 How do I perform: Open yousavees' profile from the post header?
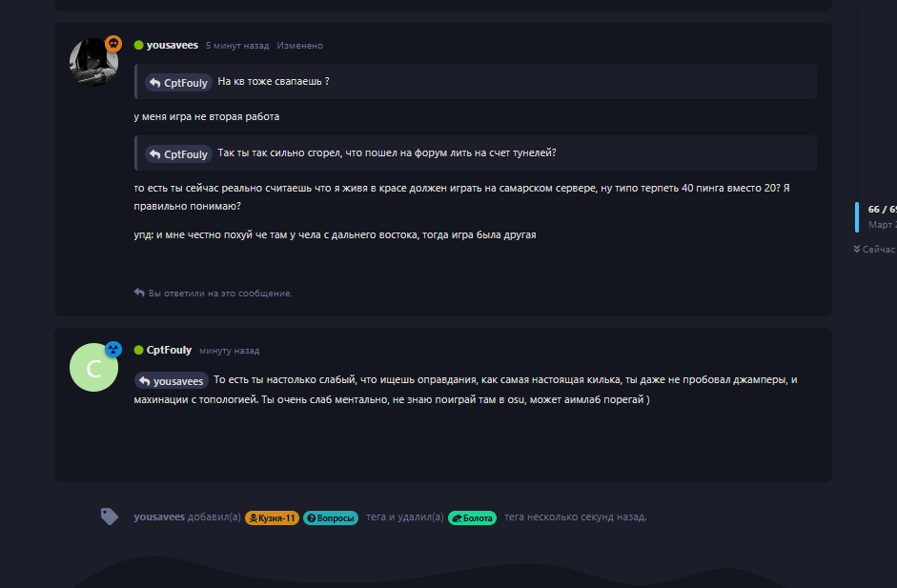click(x=172, y=46)
